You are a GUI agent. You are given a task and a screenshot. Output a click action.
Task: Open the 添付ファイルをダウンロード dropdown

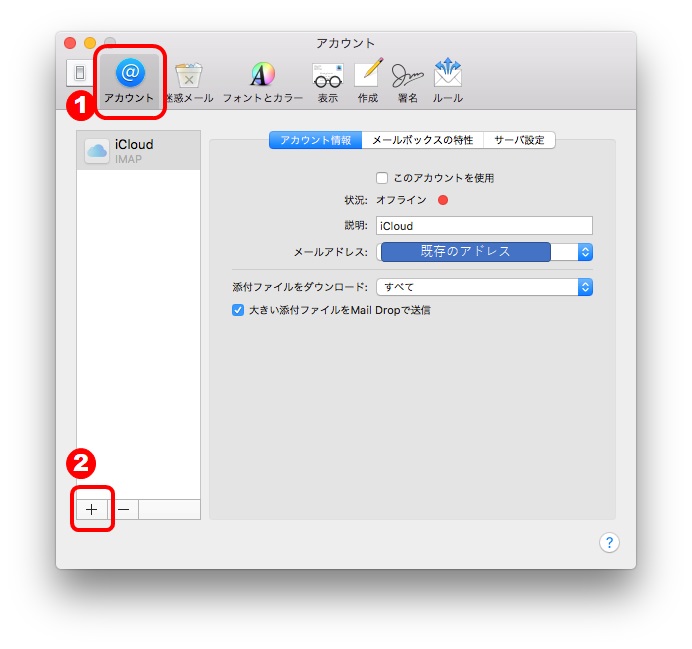pyautogui.click(x=484, y=287)
